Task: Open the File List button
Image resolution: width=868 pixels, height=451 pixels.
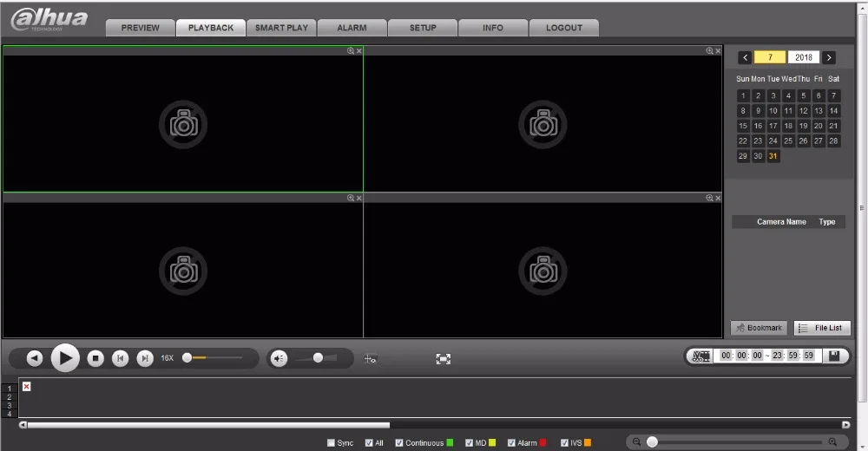Action: (822, 328)
